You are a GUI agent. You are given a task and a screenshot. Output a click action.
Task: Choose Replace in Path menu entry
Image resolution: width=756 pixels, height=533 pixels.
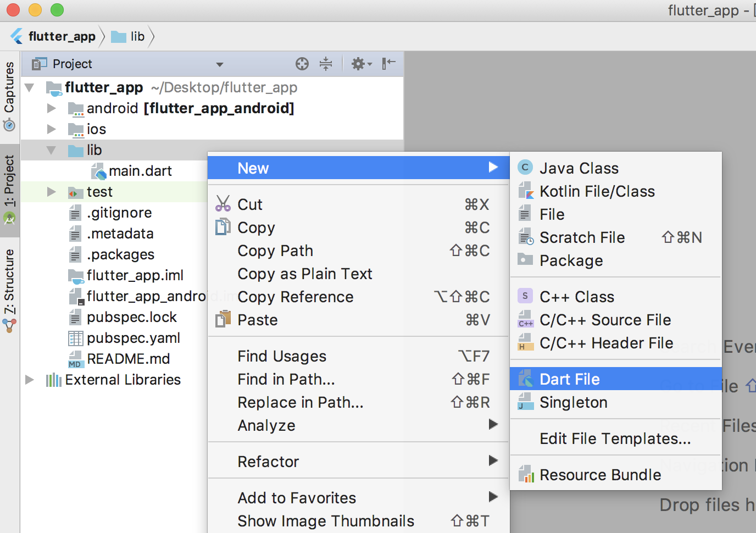coord(358,402)
